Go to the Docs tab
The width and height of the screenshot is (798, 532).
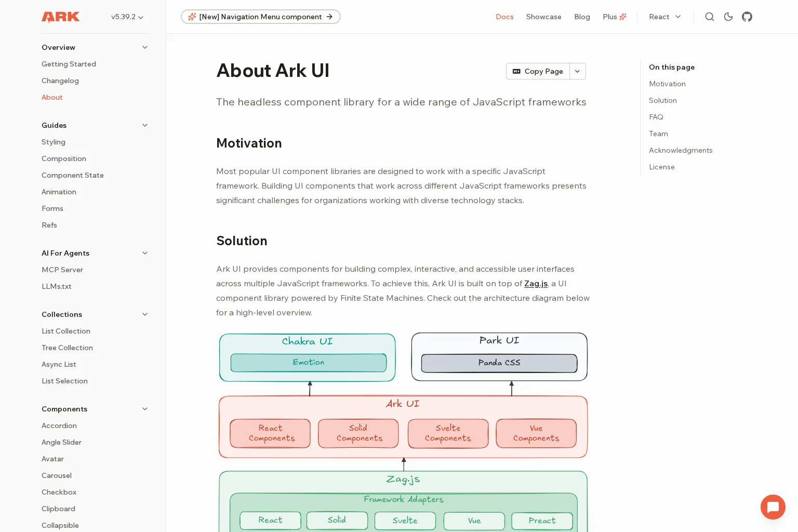point(504,17)
